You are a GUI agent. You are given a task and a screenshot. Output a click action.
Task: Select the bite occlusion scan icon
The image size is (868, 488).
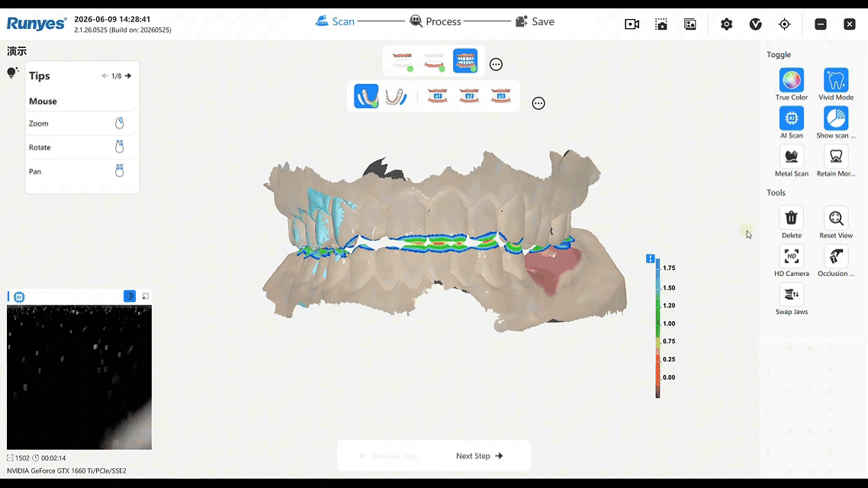tap(465, 61)
